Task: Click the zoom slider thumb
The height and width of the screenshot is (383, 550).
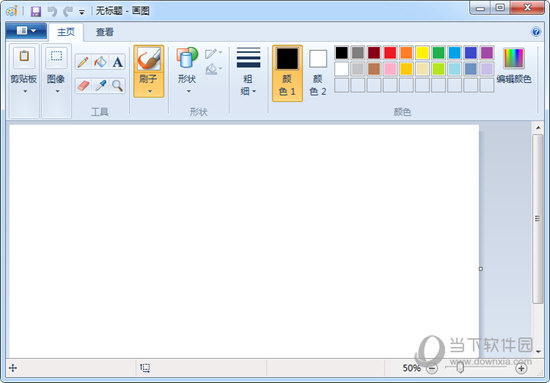Action: point(460,368)
